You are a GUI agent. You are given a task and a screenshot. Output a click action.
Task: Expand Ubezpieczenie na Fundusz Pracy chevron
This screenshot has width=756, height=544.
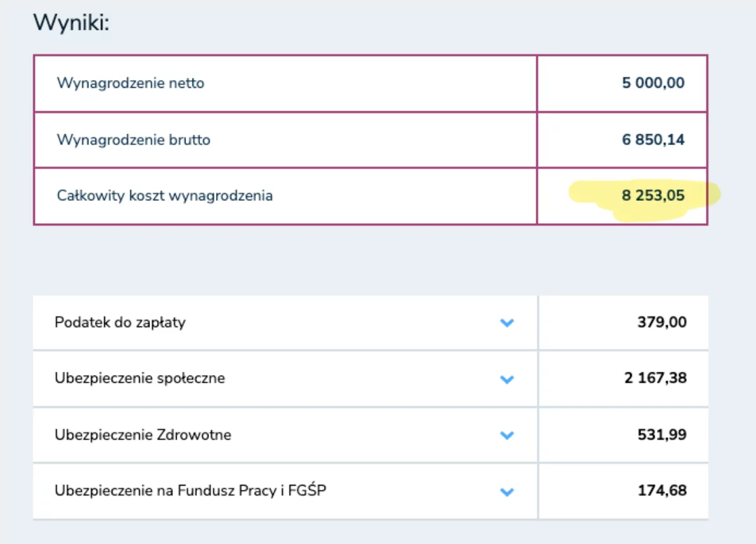pos(507,492)
